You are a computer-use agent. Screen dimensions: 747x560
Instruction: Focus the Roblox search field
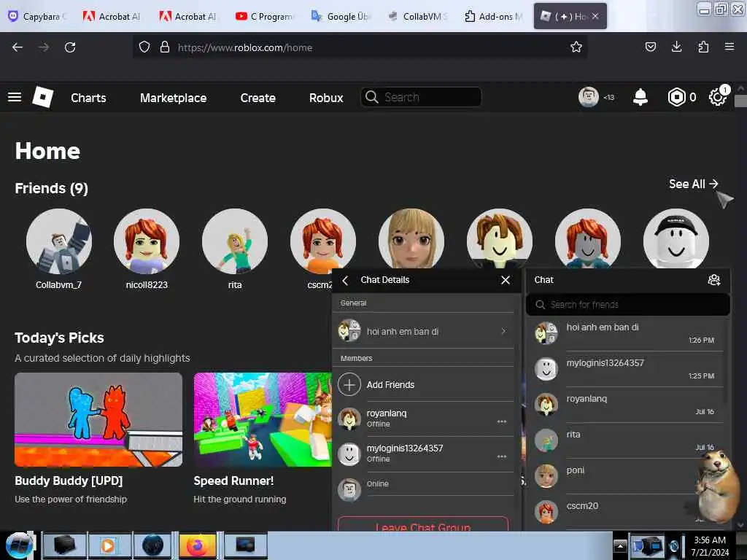tap(421, 97)
